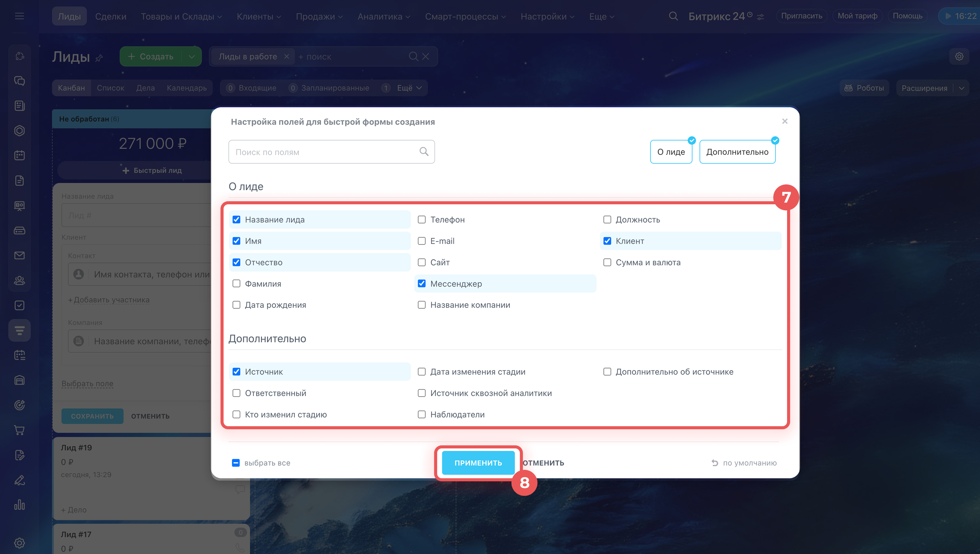Toggle the выбрать все checkbox
980x554 pixels.
(x=236, y=463)
